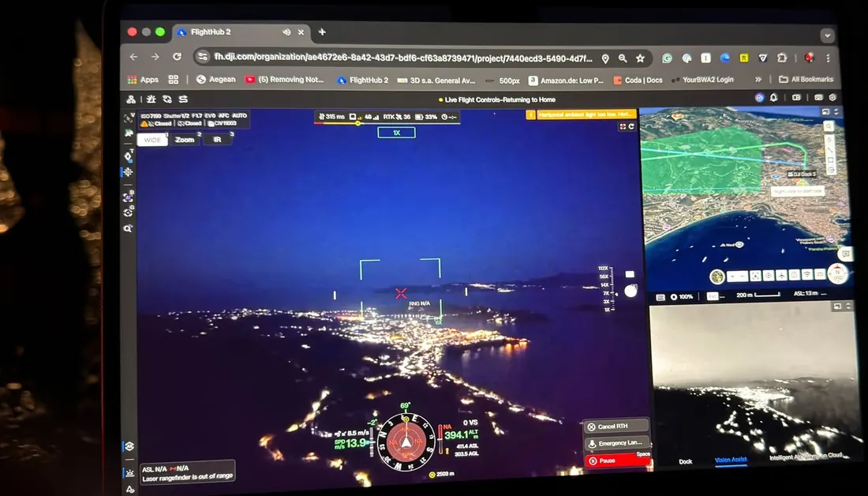Screen dimensions: 868x496
Task: Click the white round shutter button
Action: pyautogui.click(x=630, y=291)
